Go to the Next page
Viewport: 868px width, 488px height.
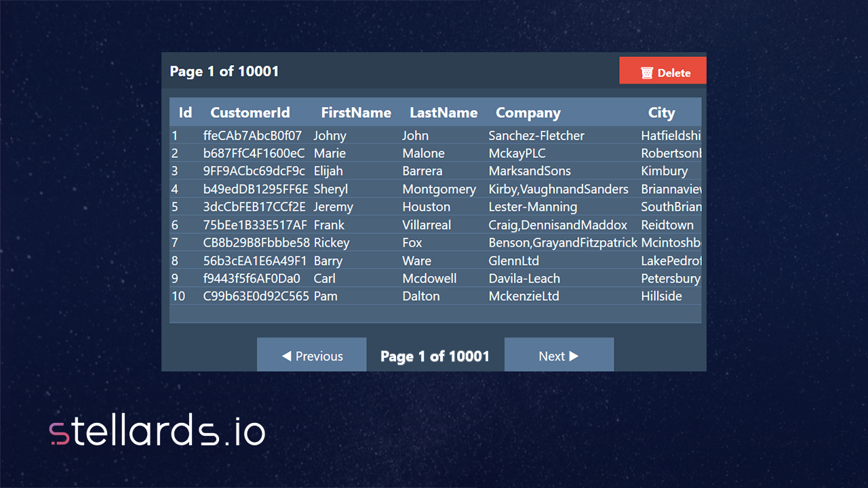pyautogui.click(x=559, y=355)
